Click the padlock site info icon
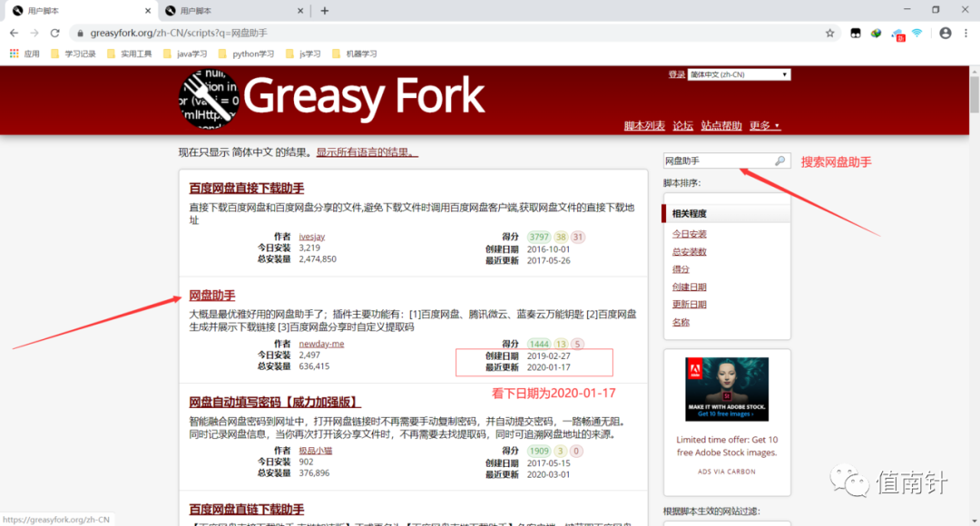The height and width of the screenshot is (526, 980). pyautogui.click(x=80, y=34)
